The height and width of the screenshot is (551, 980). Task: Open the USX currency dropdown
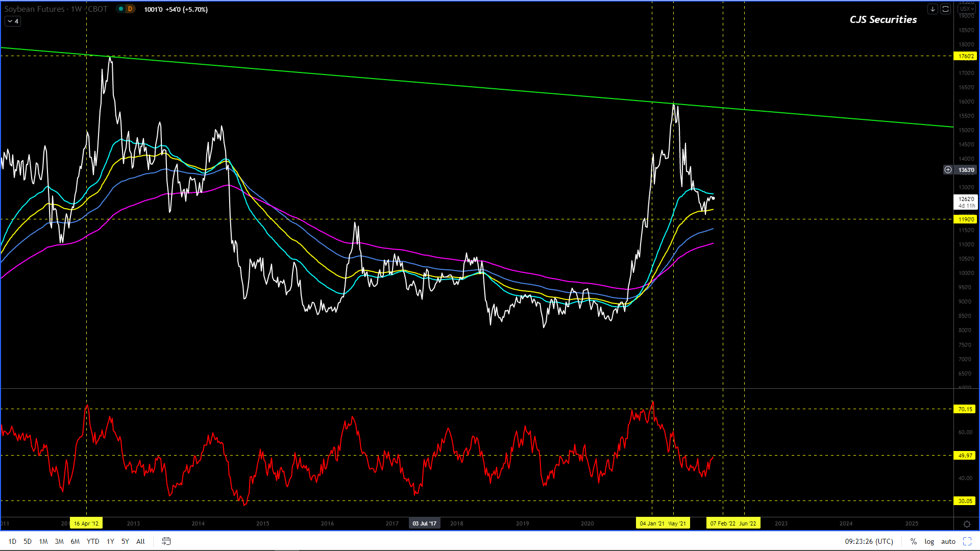[x=967, y=9]
